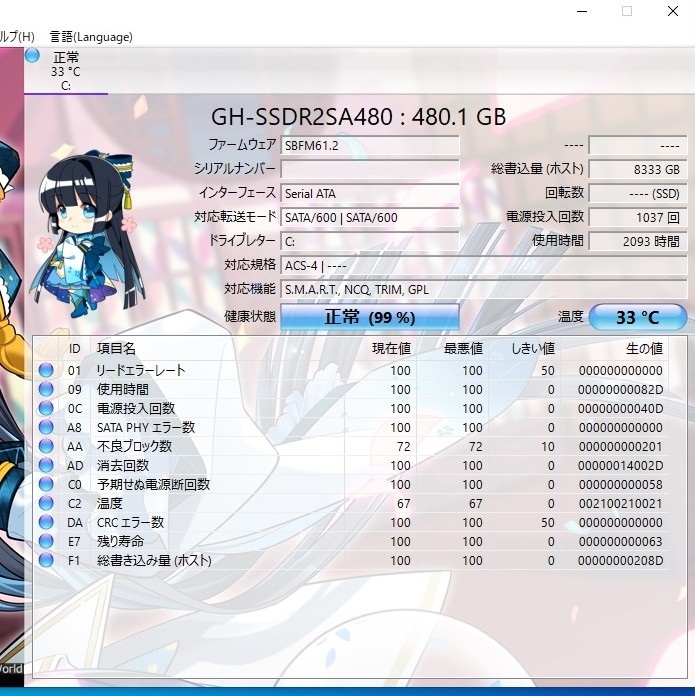Viewport: 695px width, 696px height.
Task: Minimize the CrystalDiskInfo window
Action: point(582,11)
